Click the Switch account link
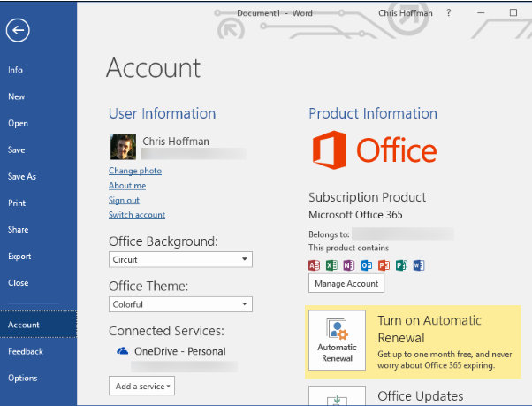Viewport: 532px width, 406px height. pyautogui.click(x=137, y=215)
